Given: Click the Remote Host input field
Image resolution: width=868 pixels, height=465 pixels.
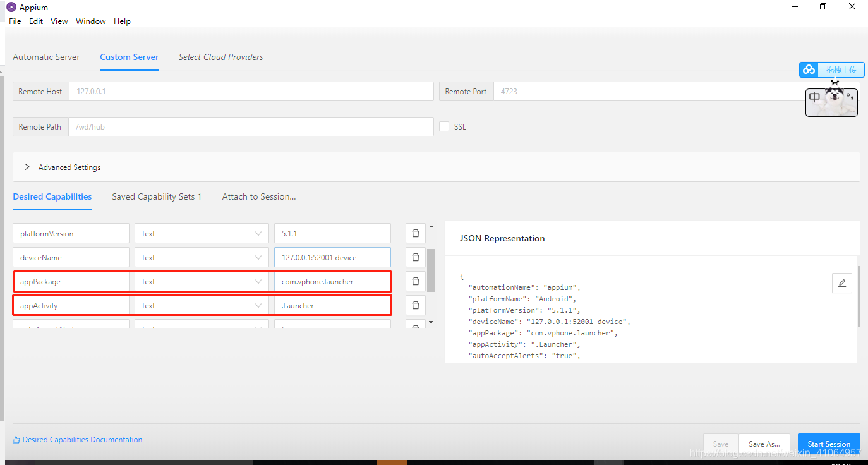Looking at the screenshot, I should (x=251, y=91).
